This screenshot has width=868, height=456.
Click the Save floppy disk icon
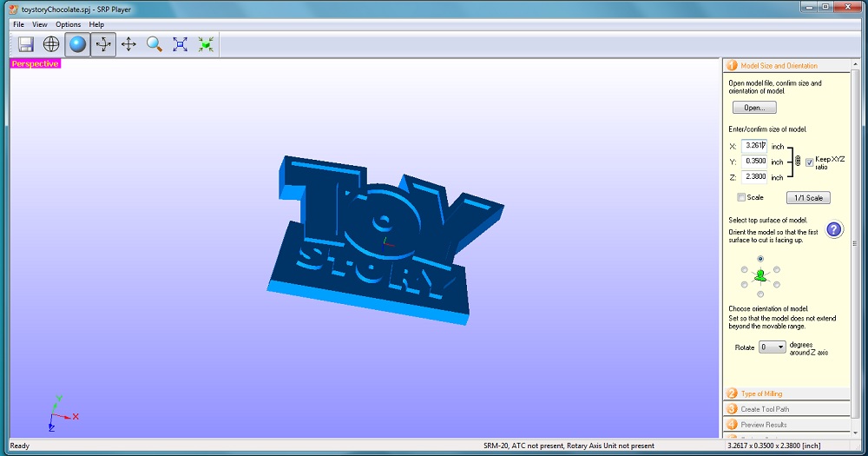click(25, 44)
